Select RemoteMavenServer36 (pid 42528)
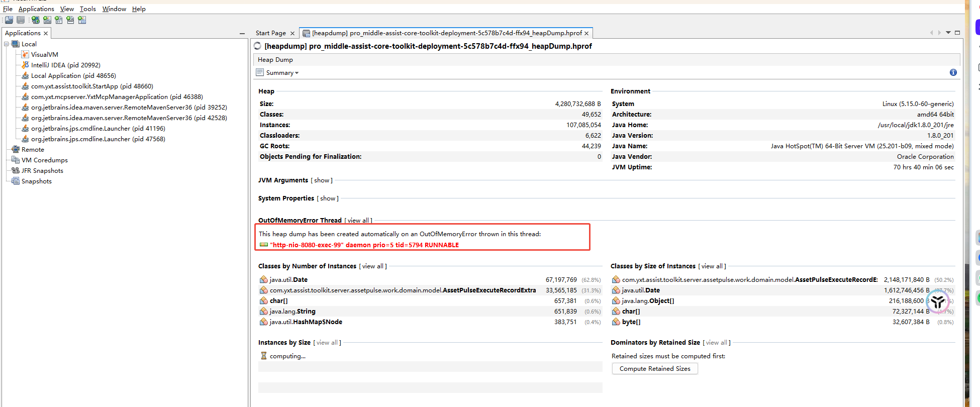980x407 pixels. tap(129, 118)
